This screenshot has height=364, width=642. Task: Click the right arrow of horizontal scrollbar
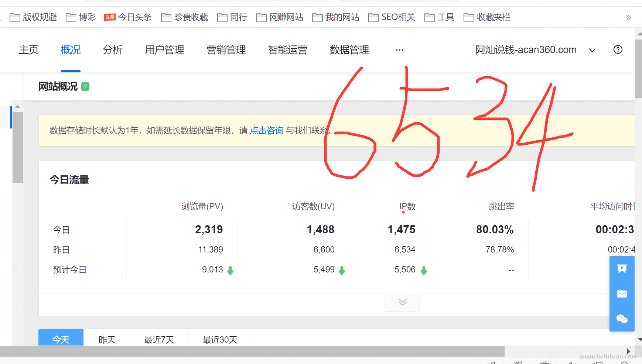point(628,351)
